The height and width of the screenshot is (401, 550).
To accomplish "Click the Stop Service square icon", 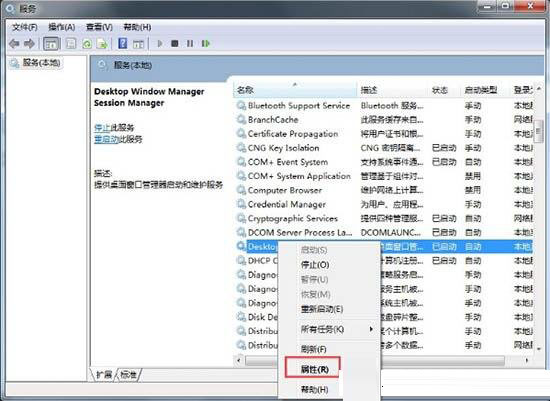I will [x=174, y=44].
